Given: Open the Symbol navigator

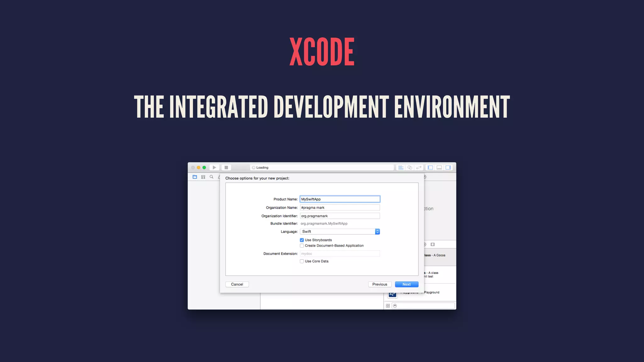Looking at the screenshot, I should pos(203,177).
